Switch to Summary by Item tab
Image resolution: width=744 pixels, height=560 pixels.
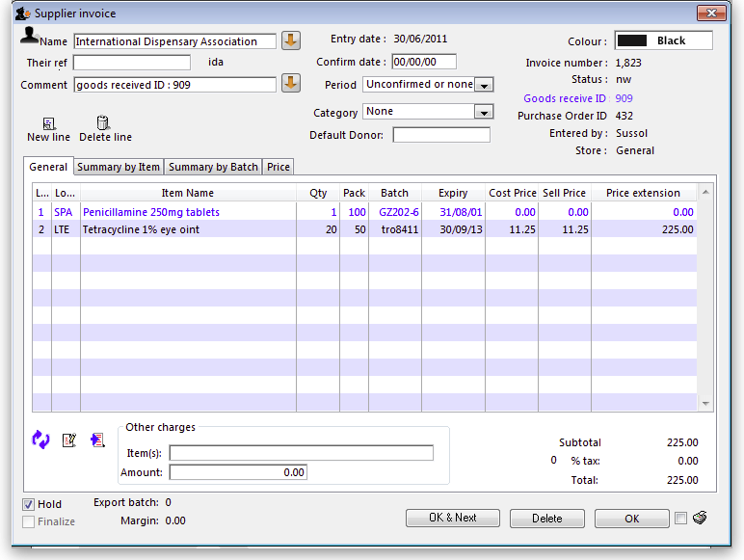[x=119, y=167]
